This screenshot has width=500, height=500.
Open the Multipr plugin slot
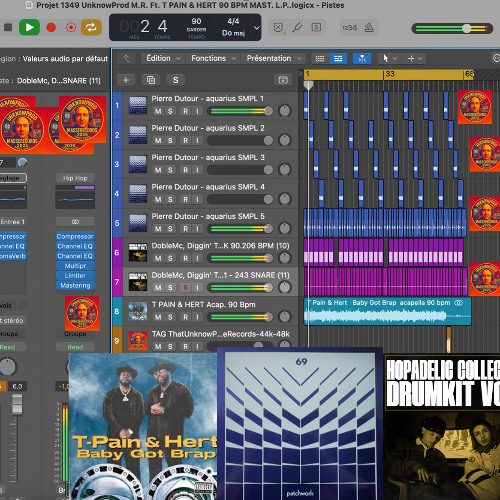tap(75, 266)
